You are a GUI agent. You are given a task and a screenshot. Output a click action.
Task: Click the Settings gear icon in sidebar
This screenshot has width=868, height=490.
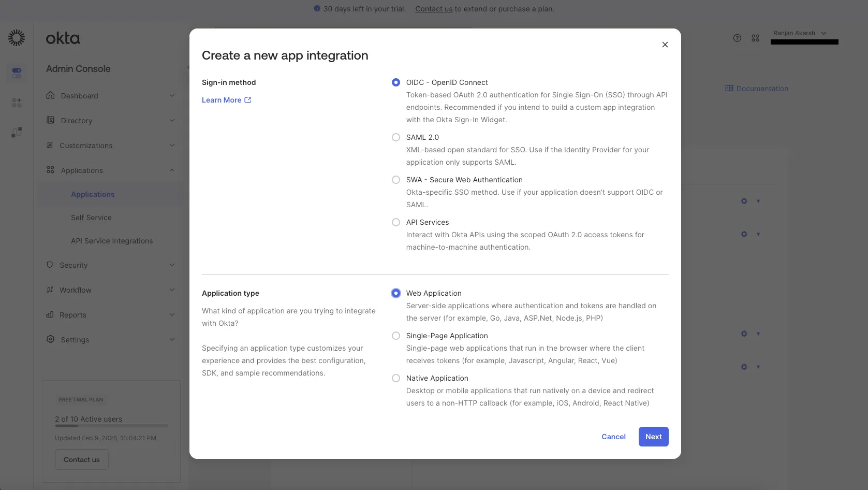(x=50, y=339)
